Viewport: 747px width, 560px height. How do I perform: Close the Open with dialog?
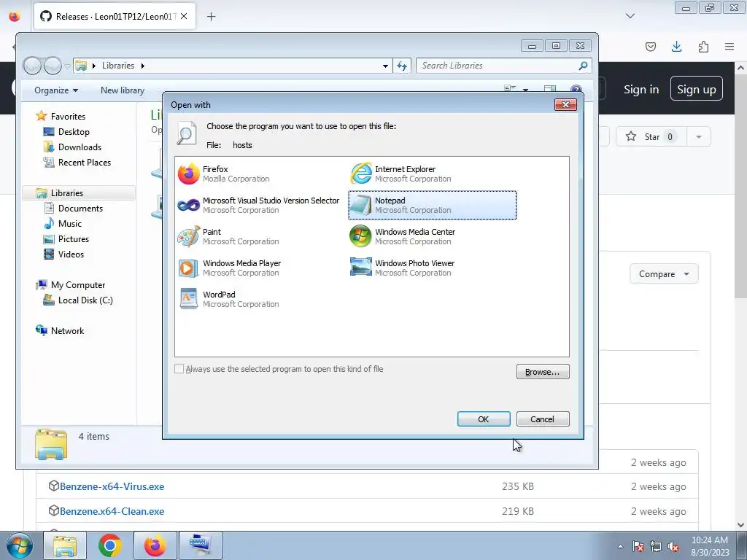point(565,105)
